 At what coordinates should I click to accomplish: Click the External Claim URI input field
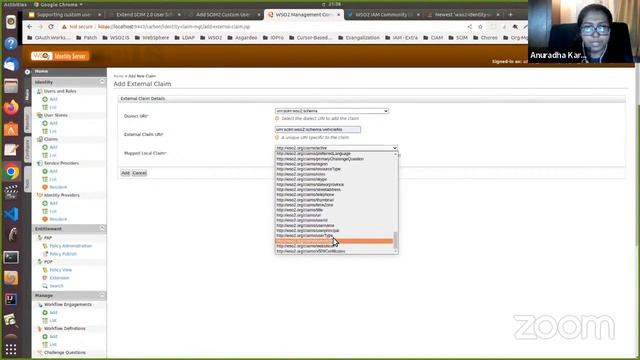(318, 129)
